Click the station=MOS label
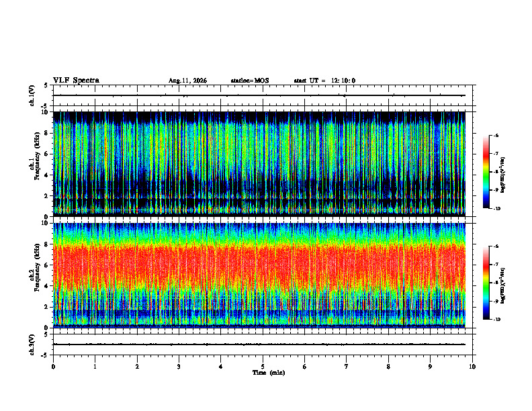The width and height of the screenshot is (532, 411). tap(250, 81)
